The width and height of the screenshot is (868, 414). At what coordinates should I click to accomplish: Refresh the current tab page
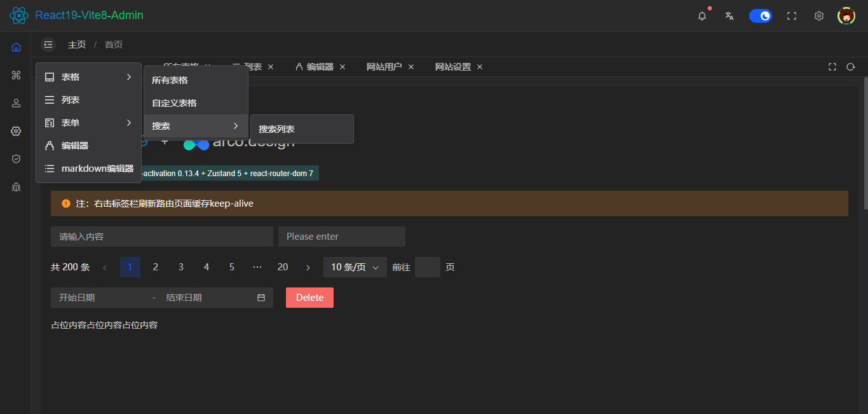tap(850, 67)
